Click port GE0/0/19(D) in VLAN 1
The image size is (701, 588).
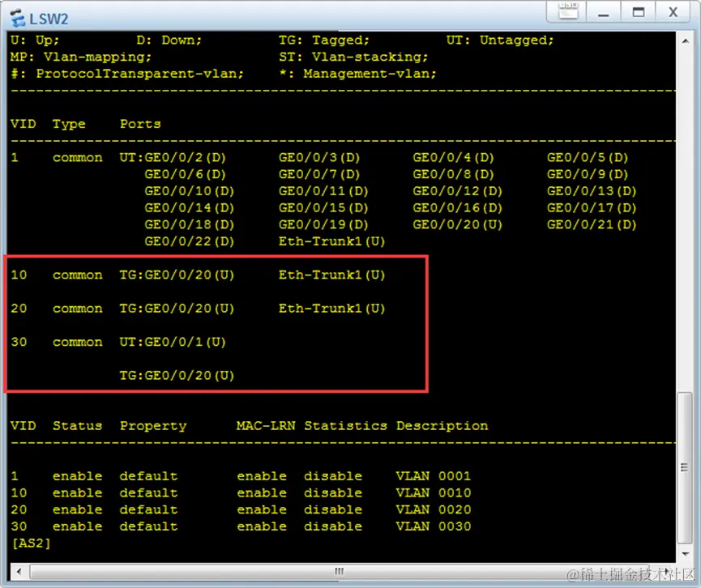pos(323,224)
